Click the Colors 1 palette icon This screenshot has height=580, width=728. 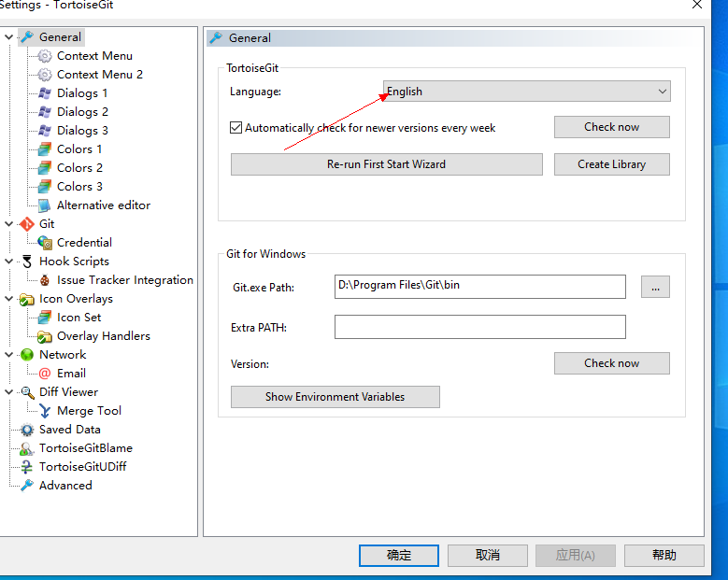pos(45,149)
